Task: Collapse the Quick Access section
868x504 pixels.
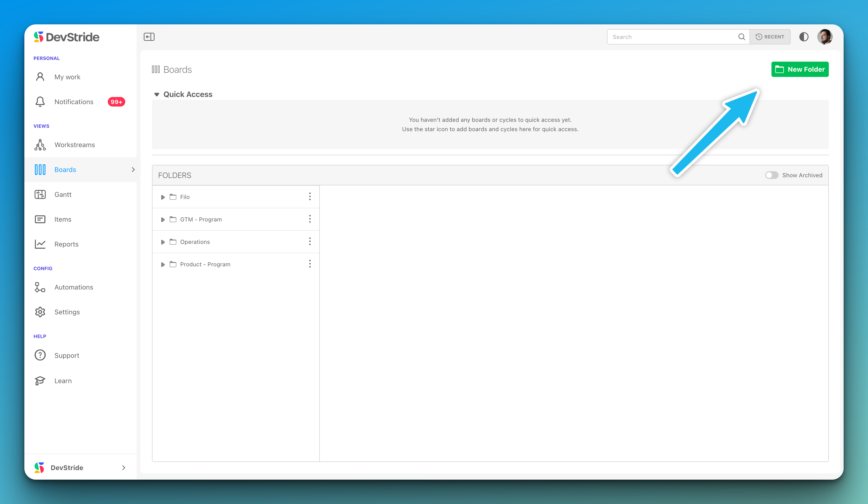Action: [157, 94]
